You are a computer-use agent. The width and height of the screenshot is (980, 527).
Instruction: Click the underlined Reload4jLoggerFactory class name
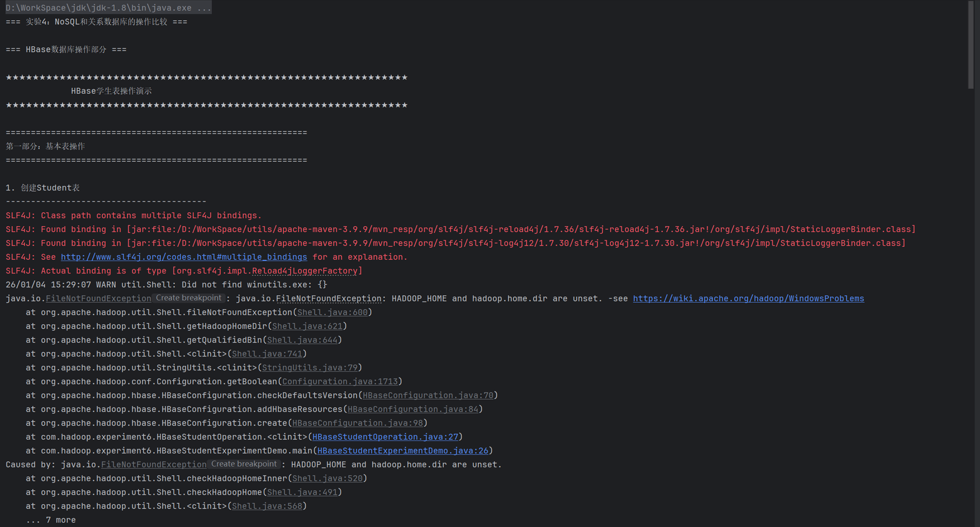tap(305, 271)
